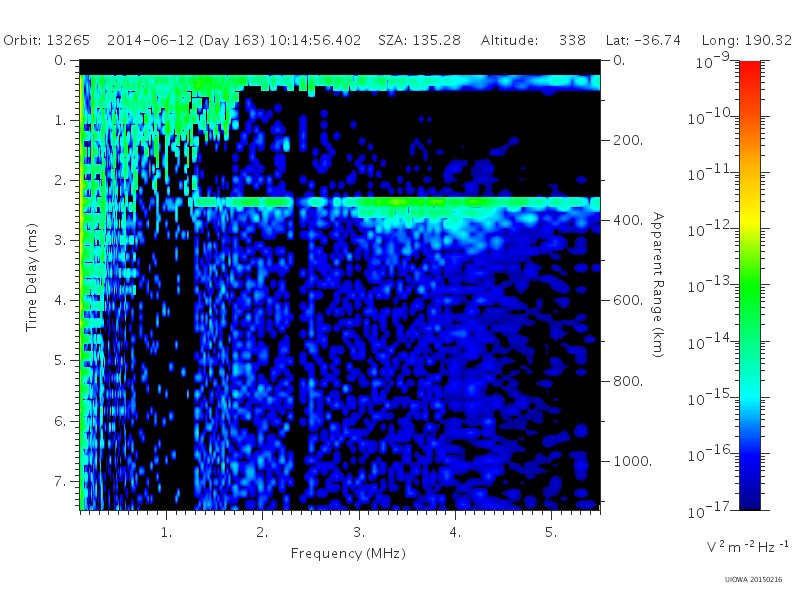800x600 pixels.
Task: Click the '2.' time delay tick label
Action: 61,181
